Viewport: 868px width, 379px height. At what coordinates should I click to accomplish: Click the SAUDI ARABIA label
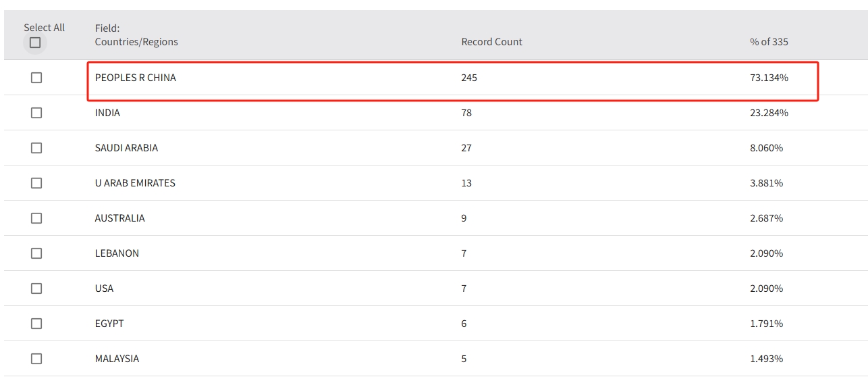126,148
